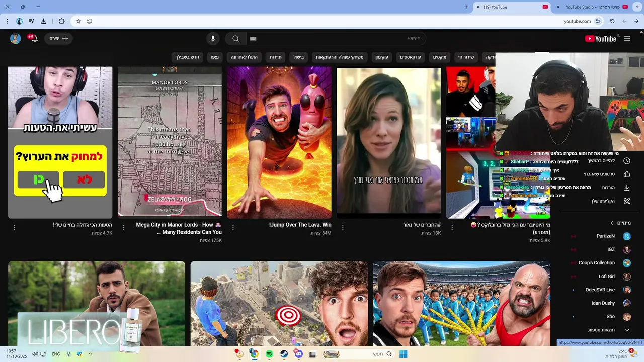Image resolution: width=644 pixels, height=362 pixels.
Task: Open הורדות downloads in sidebar
Action: pyautogui.click(x=601, y=188)
